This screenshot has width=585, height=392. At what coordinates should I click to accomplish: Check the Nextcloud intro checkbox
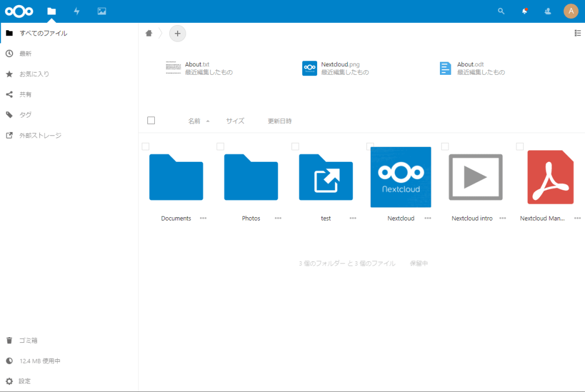[x=445, y=146]
